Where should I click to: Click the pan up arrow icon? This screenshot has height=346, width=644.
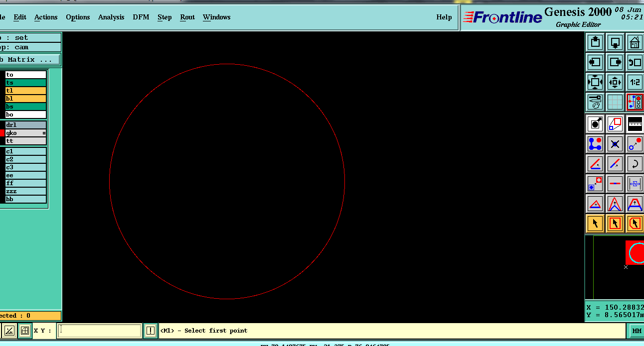point(595,42)
